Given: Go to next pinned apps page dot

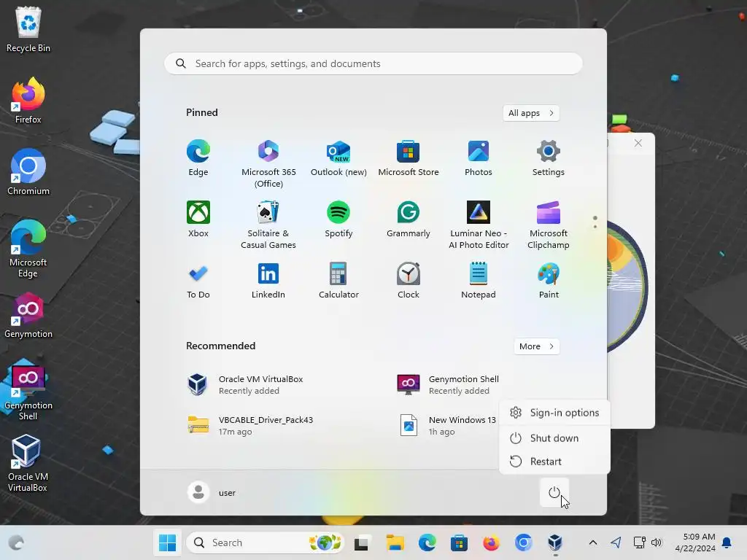Looking at the screenshot, I should coord(595,226).
